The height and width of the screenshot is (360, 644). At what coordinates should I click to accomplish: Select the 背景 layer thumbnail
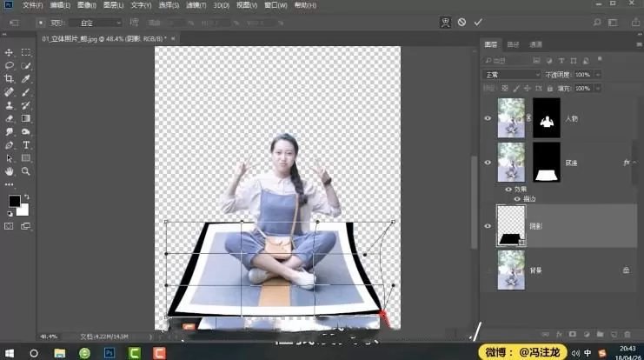tap(510, 270)
